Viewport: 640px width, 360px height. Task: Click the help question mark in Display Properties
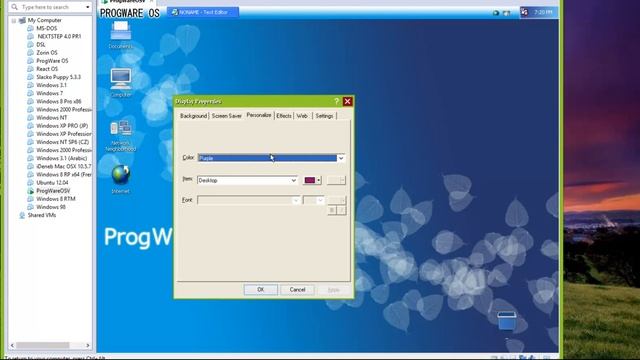(x=336, y=101)
